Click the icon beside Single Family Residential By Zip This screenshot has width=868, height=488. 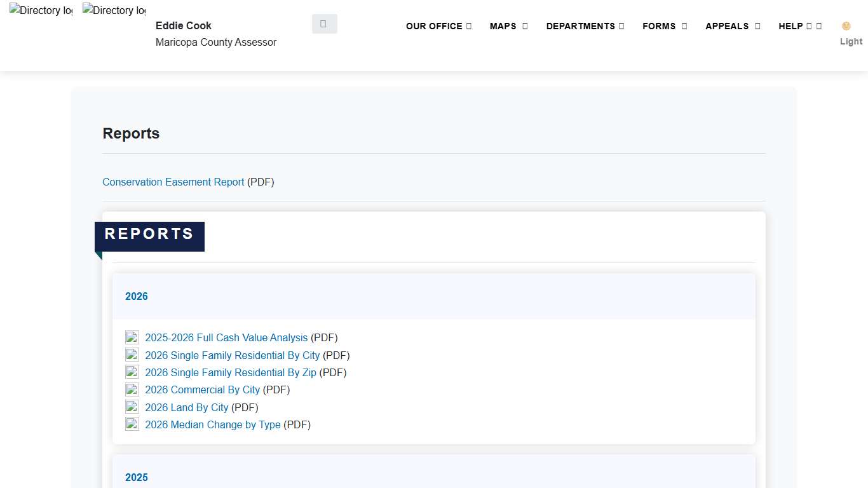(132, 372)
